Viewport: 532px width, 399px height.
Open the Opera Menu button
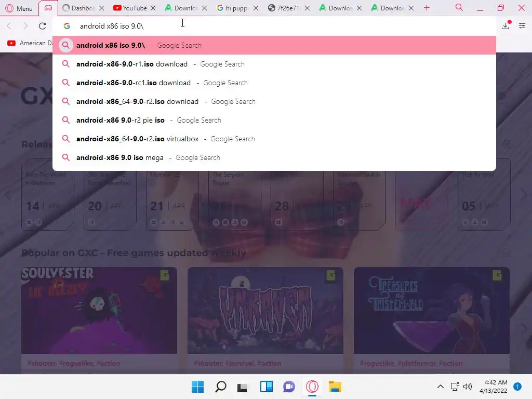coord(19,8)
